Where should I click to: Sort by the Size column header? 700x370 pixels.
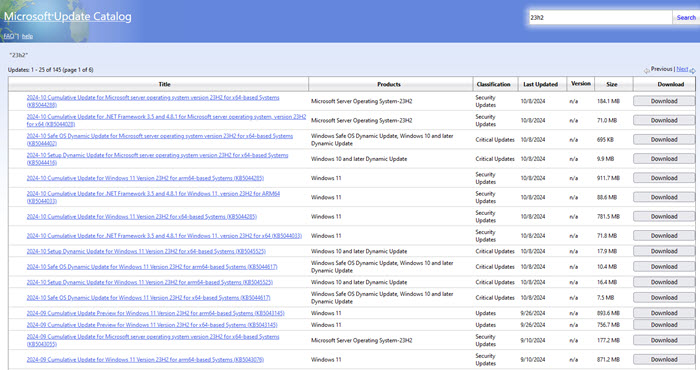coord(613,84)
